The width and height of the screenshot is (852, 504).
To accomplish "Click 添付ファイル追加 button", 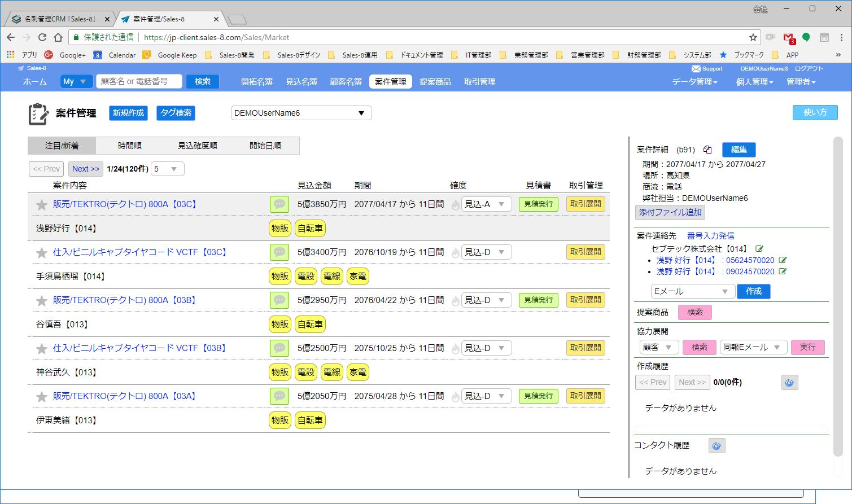I will (x=670, y=212).
